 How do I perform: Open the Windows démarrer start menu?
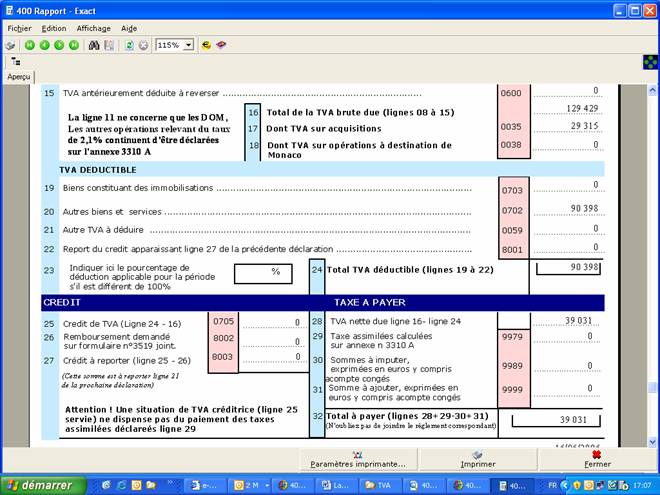(x=37, y=485)
